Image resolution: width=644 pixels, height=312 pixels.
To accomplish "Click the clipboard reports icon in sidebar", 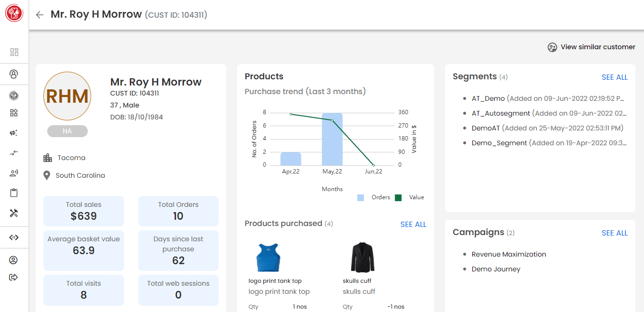I will pyautogui.click(x=14, y=193).
